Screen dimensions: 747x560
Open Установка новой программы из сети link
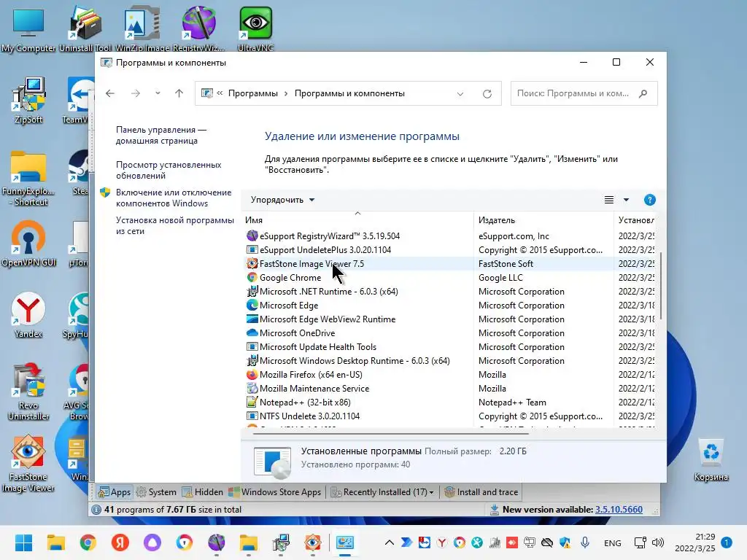pos(175,226)
